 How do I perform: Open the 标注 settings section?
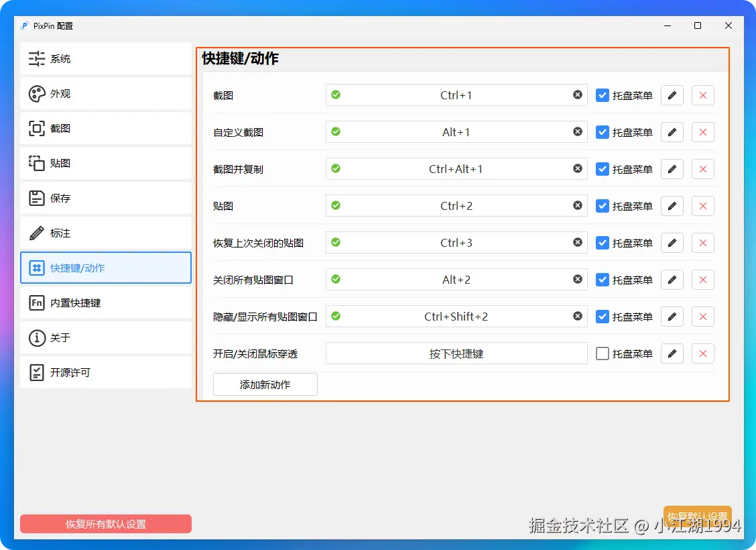[106, 233]
